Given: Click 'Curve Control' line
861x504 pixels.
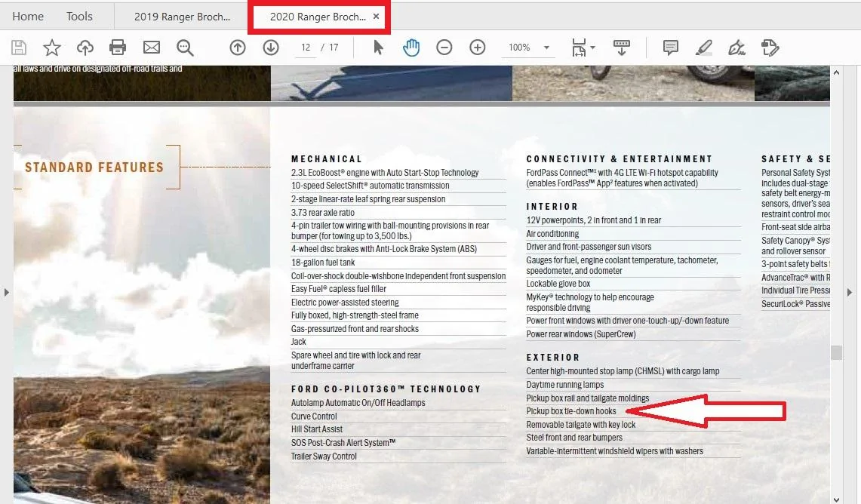Looking at the screenshot, I should tap(314, 416).
